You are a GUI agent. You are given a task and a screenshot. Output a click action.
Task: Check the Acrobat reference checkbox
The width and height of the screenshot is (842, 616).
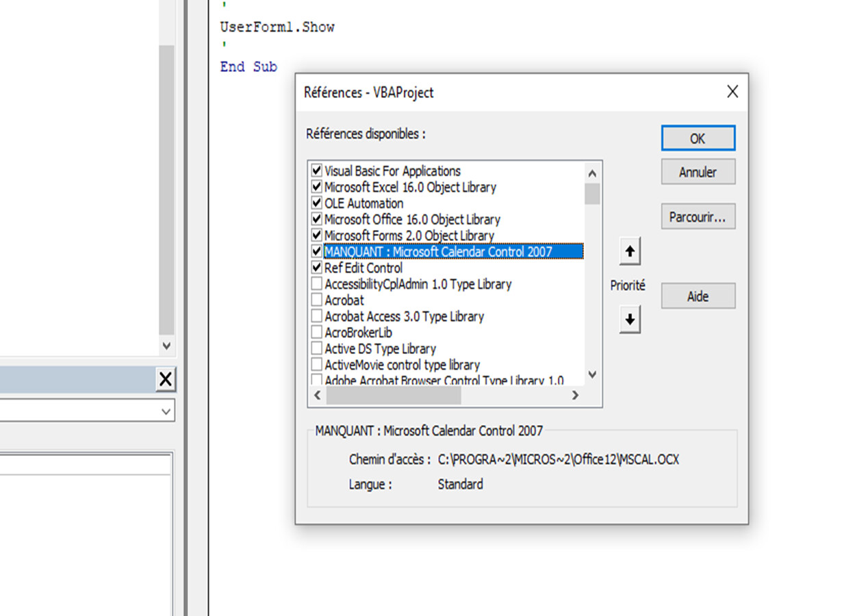point(316,300)
